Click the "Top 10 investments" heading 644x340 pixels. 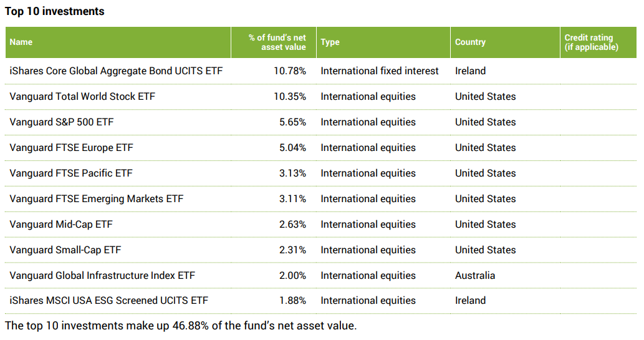[55, 11]
